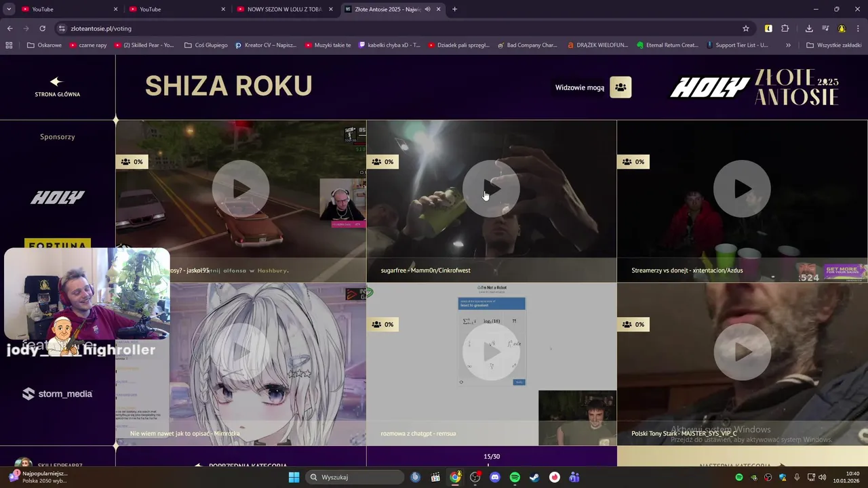Play the sugarfree Mamm0n/Cinkrofwest clip
Image resolution: width=868 pixels, height=488 pixels.
tap(492, 189)
